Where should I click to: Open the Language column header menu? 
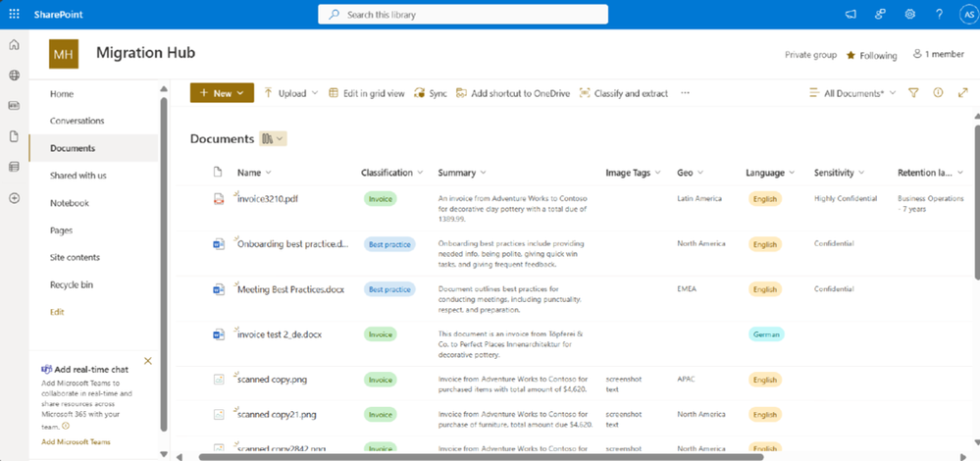[x=771, y=173]
